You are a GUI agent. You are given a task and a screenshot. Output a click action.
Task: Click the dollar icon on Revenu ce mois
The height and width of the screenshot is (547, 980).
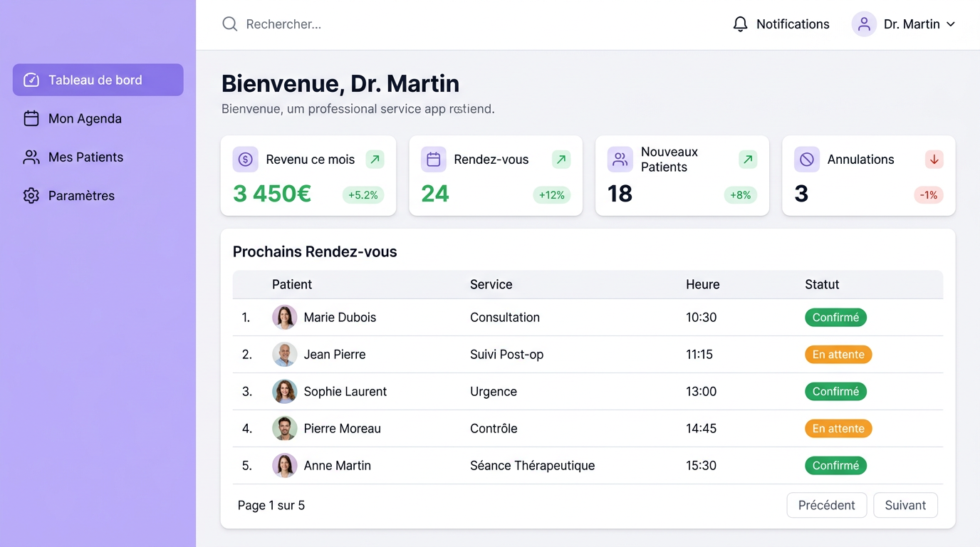click(x=246, y=160)
